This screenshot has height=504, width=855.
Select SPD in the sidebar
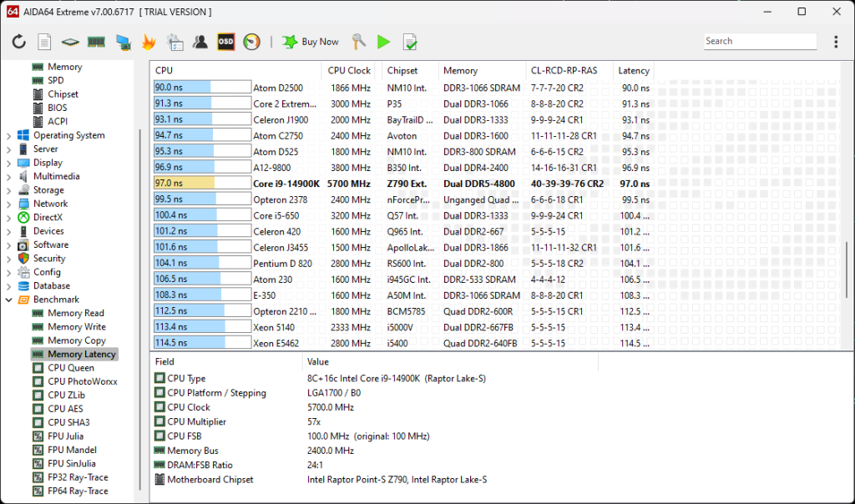click(56, 80)
